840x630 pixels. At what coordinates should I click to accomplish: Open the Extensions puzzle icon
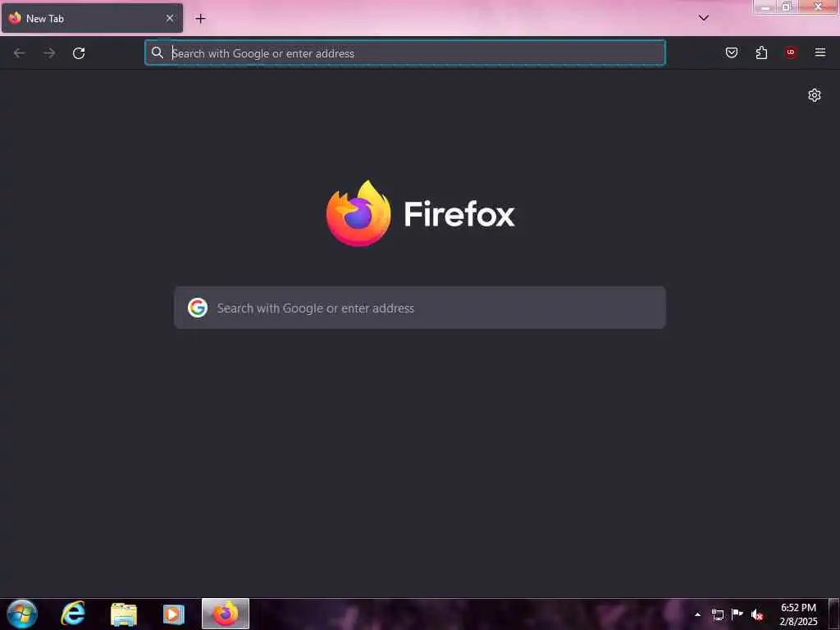761,52
